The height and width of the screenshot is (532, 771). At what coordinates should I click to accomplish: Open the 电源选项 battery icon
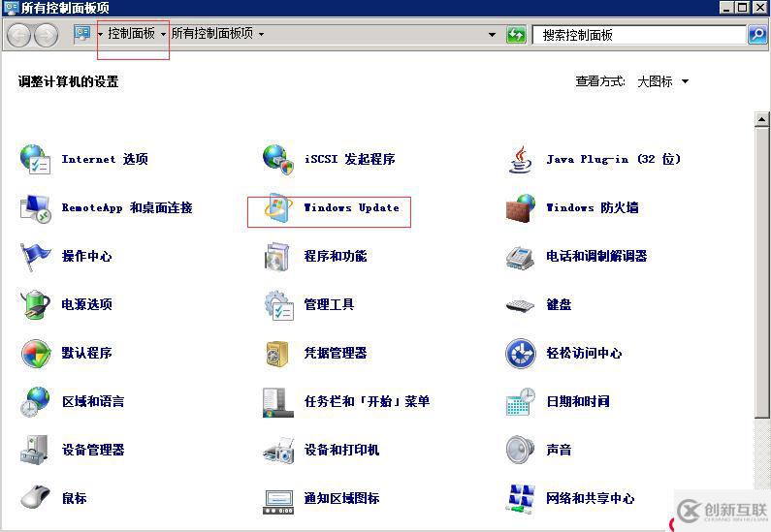point(35,304)
